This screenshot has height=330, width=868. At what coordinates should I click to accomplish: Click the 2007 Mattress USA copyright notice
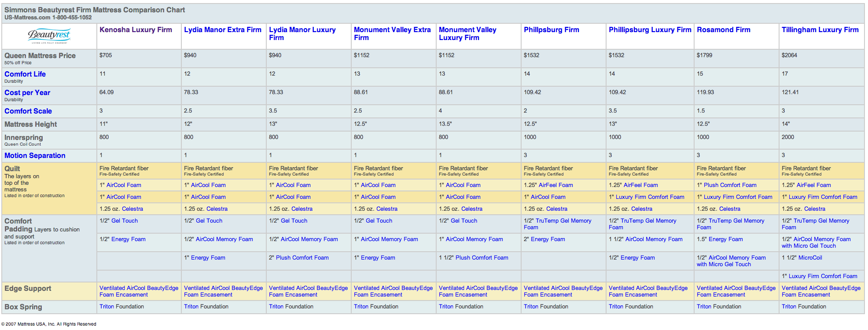click(x=49, y=324)
